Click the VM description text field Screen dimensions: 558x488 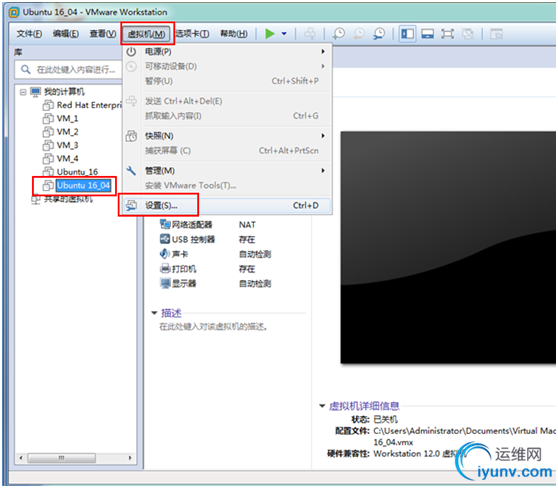point(214,327)
